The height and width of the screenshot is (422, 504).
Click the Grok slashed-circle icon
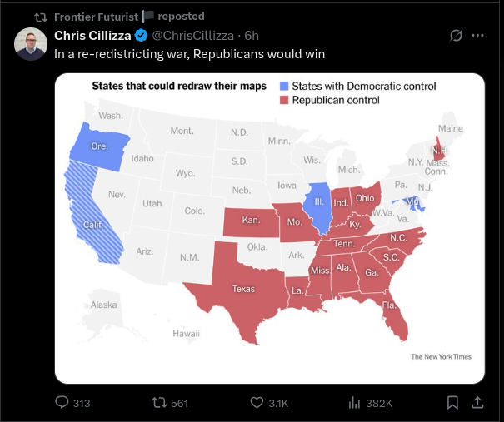pyautogui.click(x=456, y=36)
